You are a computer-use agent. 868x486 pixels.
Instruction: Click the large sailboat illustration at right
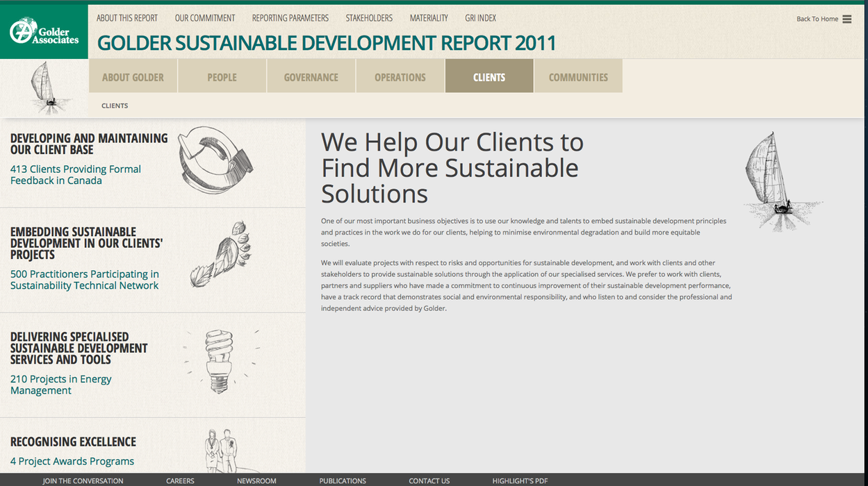click(777, 181)
